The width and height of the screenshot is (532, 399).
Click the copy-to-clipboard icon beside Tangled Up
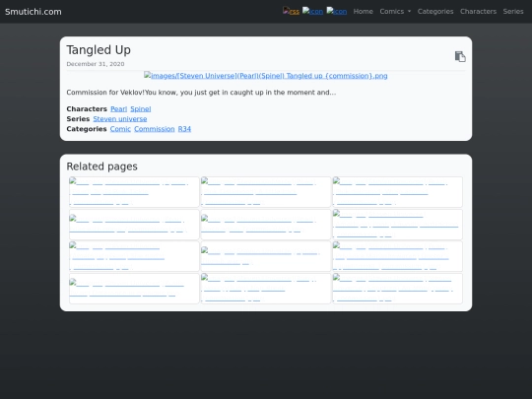pyautogui.click(x=460, y=56)
